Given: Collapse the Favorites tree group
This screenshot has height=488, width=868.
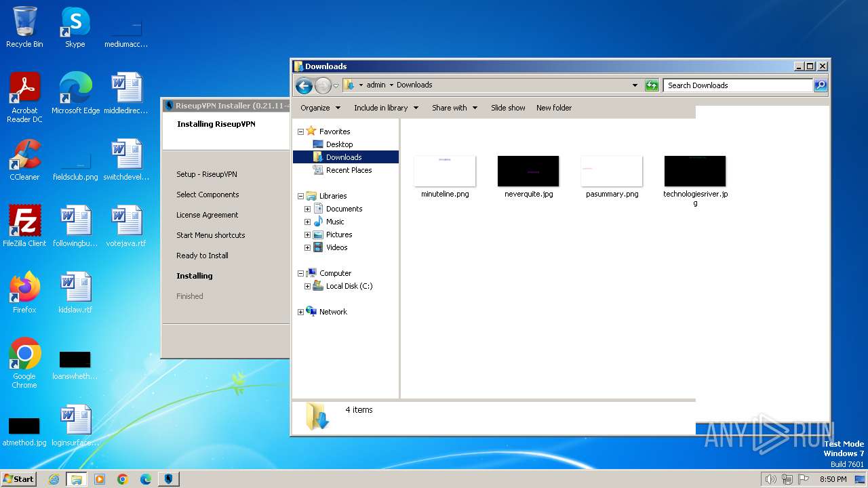Looking at the screenshot, I should (x=300, y=131).
